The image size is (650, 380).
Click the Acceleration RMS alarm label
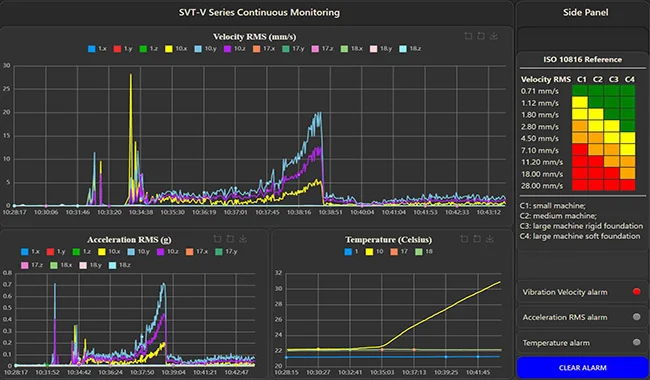tap(565, 317)
